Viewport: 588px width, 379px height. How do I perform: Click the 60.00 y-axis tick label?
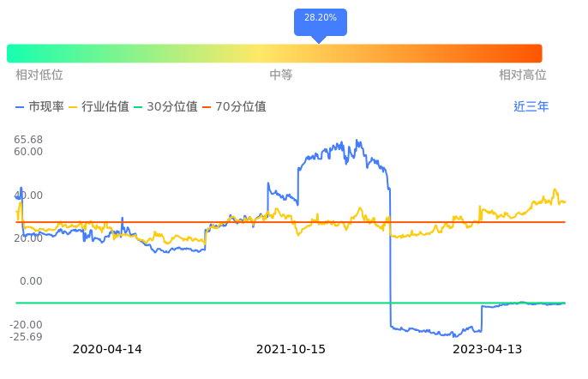(x=29, y=152)
